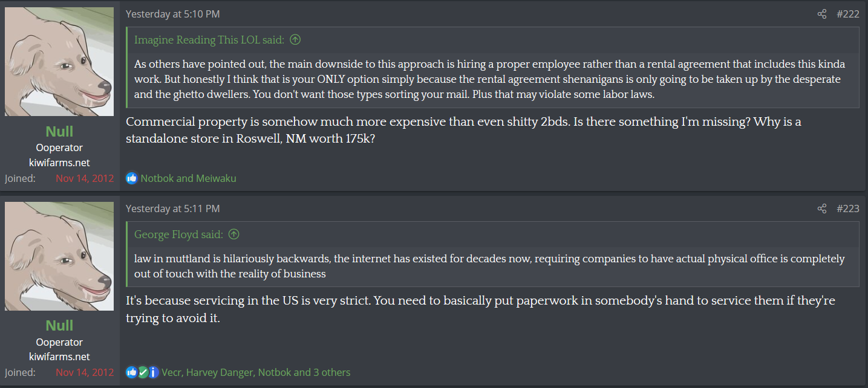Click the share icon on post #223
The height and width of the screenshot is (388, 868).
[x=821, y=209]
